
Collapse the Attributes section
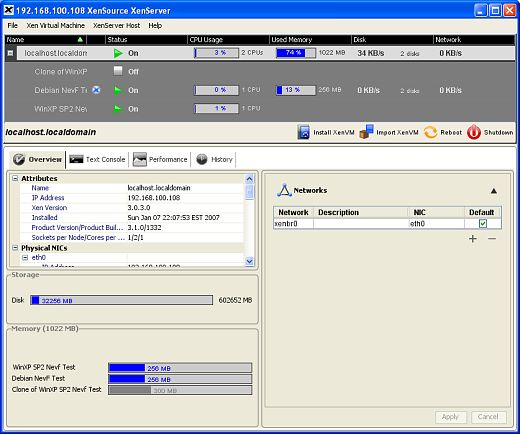tap(15, 179)
